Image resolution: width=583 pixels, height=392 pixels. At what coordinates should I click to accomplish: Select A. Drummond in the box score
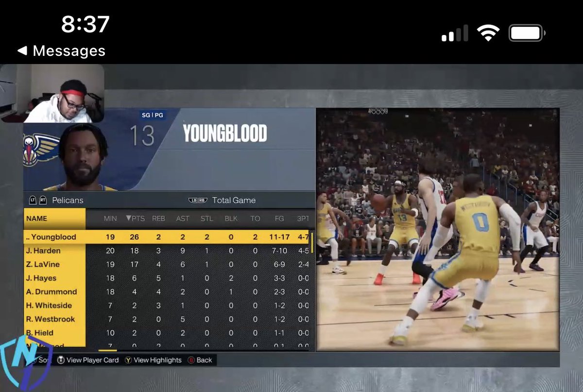(51, 291)
